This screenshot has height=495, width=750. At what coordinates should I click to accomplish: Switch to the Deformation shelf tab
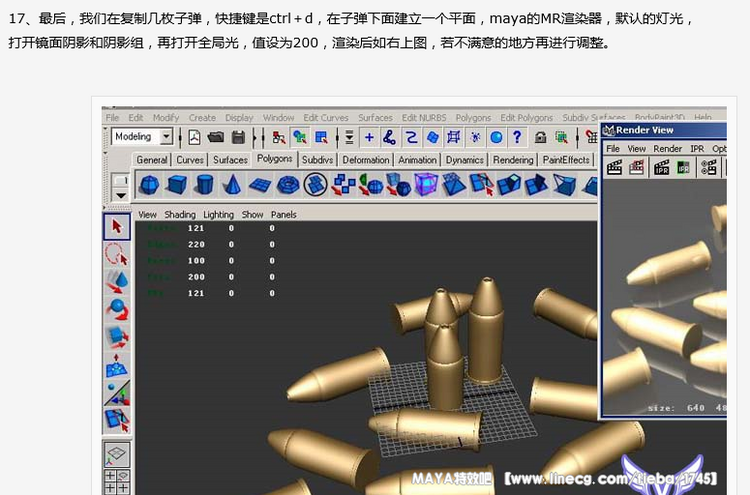point(366,160)
